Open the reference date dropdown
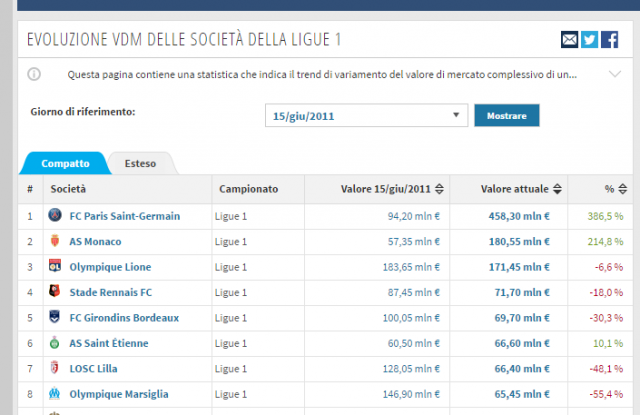640x415 pixels. click(x=366, y=116)
